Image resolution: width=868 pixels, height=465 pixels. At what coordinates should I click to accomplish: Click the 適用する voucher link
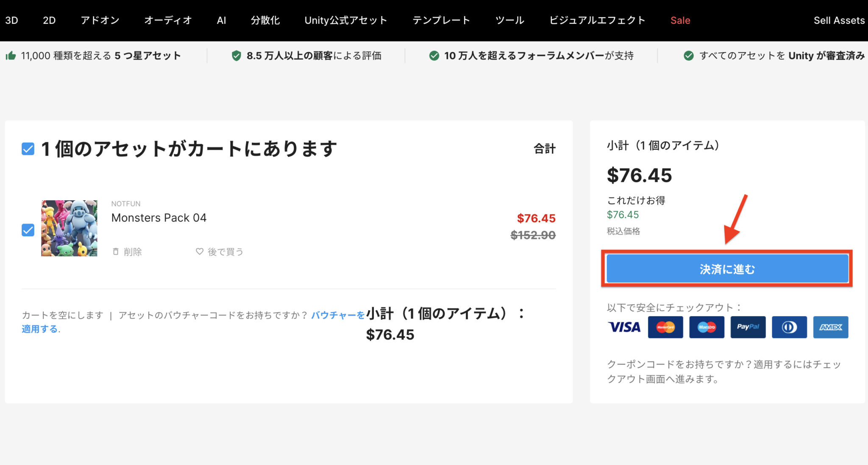[x=39, y=329]
